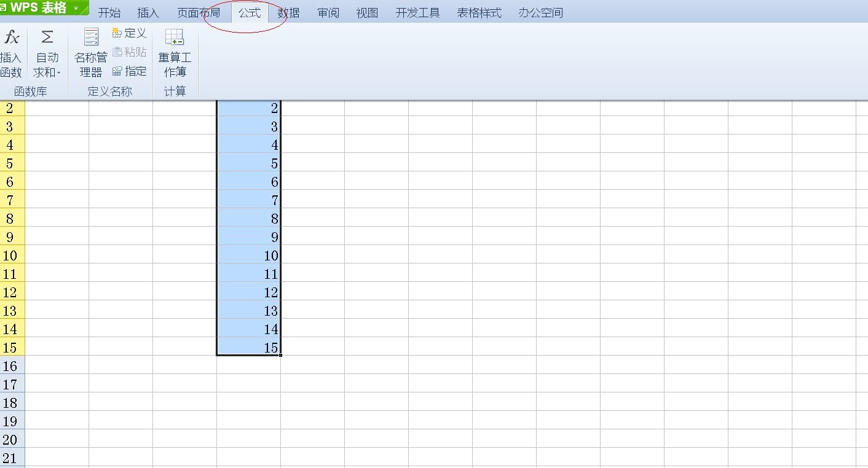Click the highlighted cell containing value 13

pos(249,310)
